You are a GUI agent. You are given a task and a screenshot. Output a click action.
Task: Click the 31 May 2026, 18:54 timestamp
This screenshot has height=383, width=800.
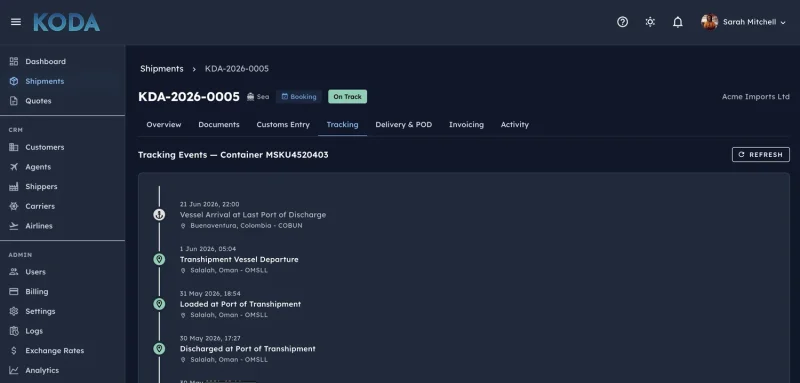pyautogui.click(x=210, y=294)
